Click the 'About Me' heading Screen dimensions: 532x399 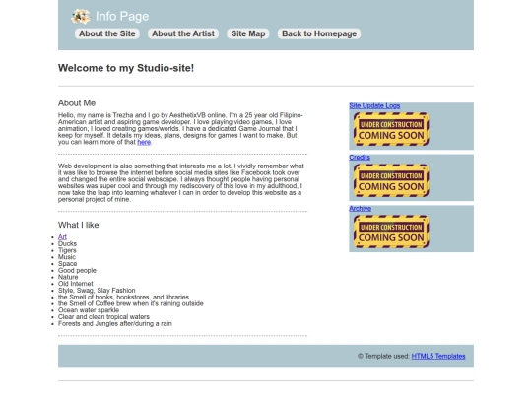pos(77,102)
